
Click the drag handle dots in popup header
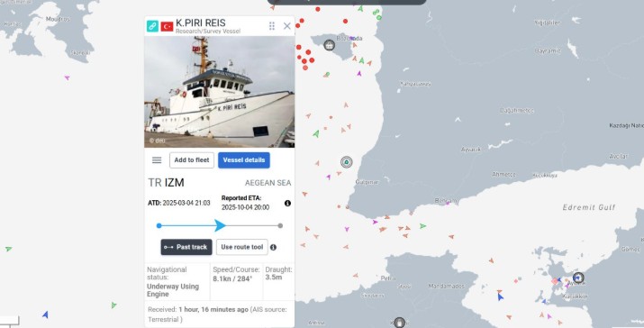(x=272, y=26)
